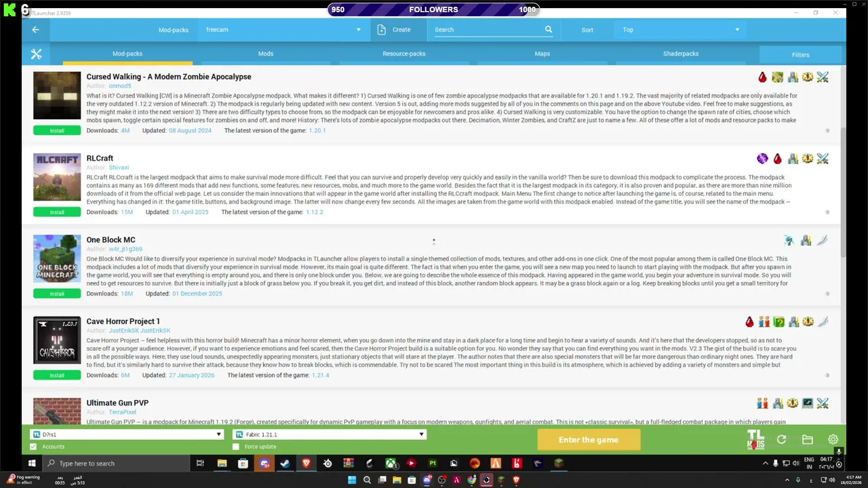Click the feather icon on One Block MC

[823, 240]
